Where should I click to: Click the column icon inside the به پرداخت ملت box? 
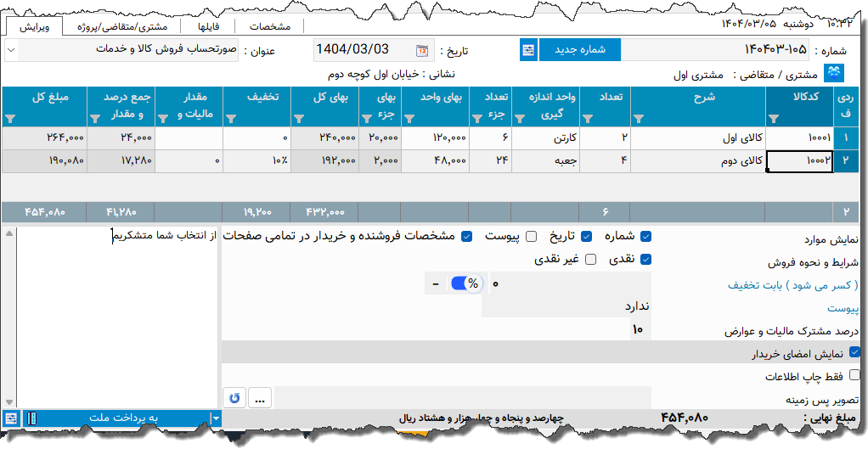[x=32, y=418]
